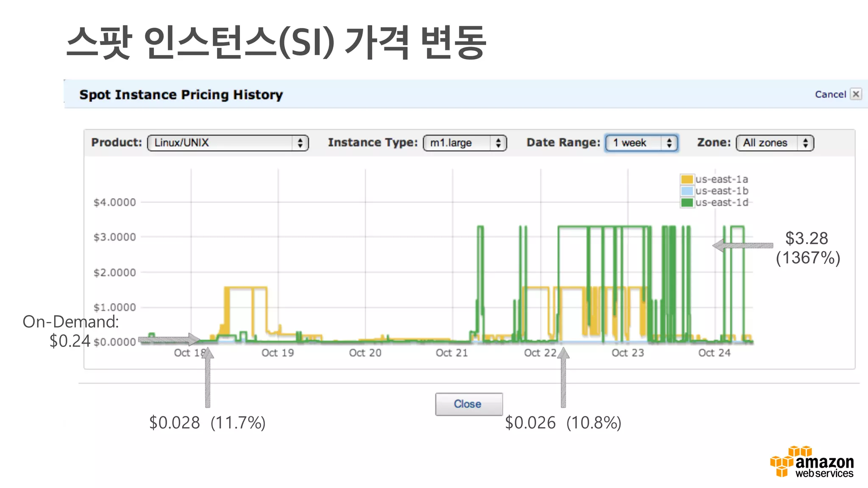Click the Oct 24 axis label
The height and width of the screenshot is (488, 868).
(715, 353)
